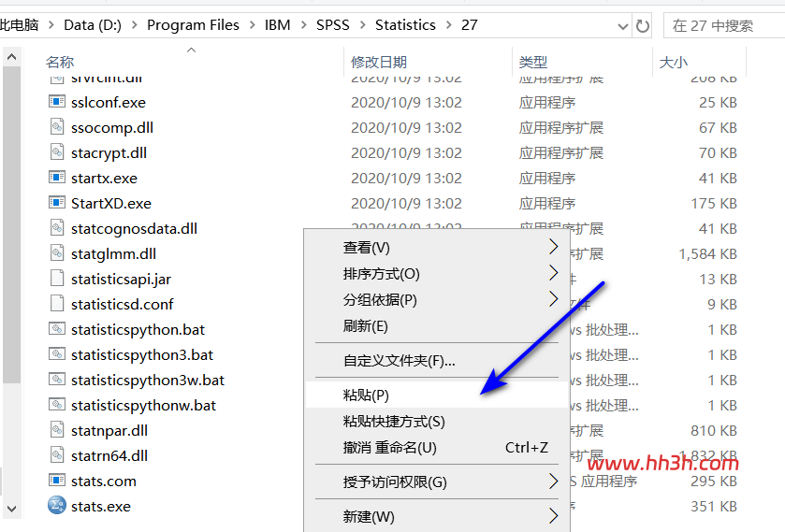
Task: Click the stats.com file icon
Action: tap(57, 480)
